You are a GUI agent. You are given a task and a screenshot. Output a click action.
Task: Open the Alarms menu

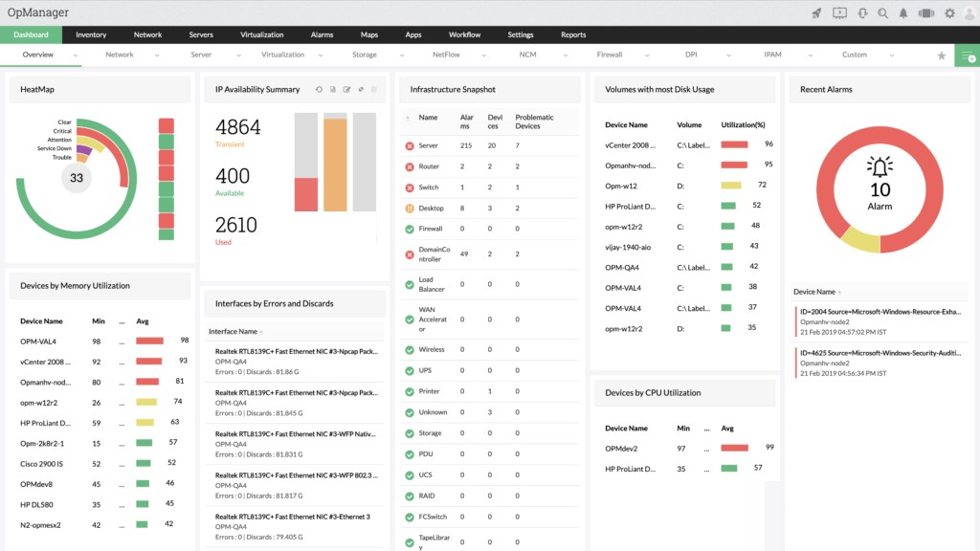[x=322, y=35]
